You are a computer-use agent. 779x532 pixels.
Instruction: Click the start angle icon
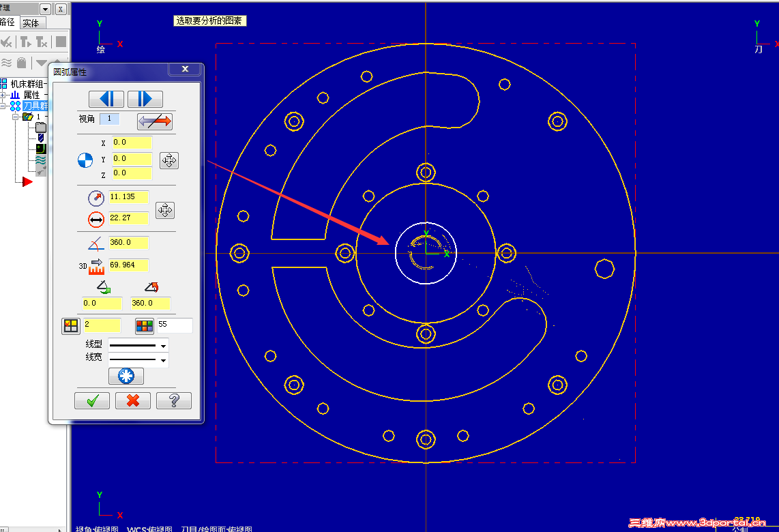pos(103,286)
